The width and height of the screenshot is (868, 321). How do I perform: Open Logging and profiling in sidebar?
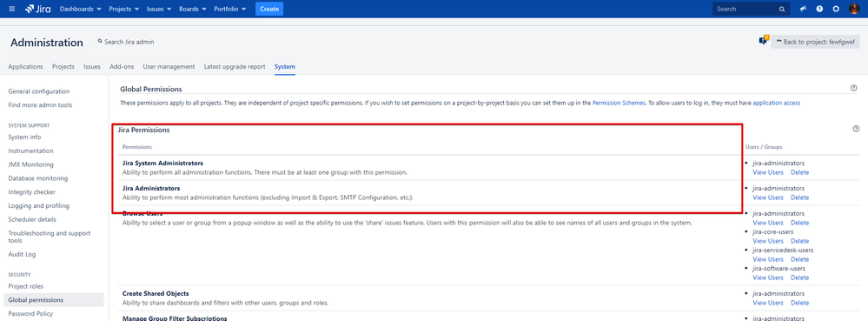click(39, 205)
